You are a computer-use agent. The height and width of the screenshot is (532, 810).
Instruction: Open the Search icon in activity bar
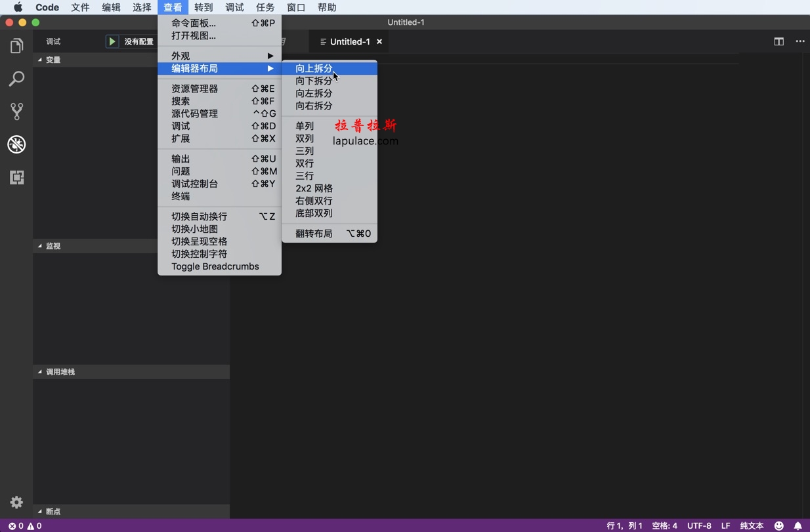(x=16, y=79)
